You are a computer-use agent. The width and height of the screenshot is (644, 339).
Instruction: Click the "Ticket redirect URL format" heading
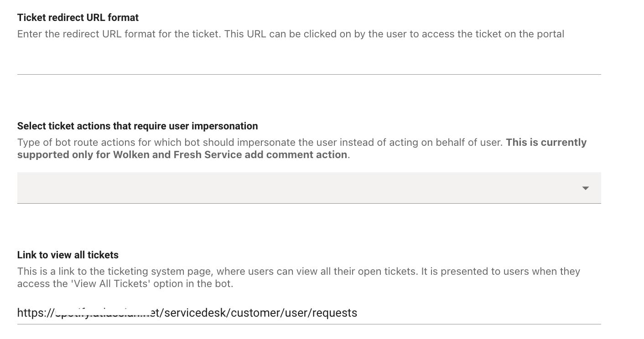[x=78, y=18]
